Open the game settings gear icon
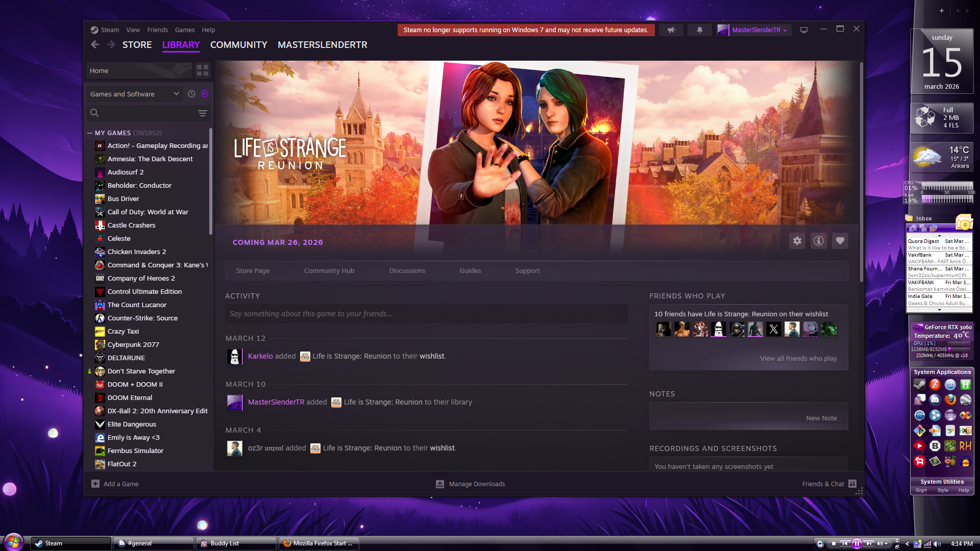This screenshot has width=980, height=551. pos(797,241)
